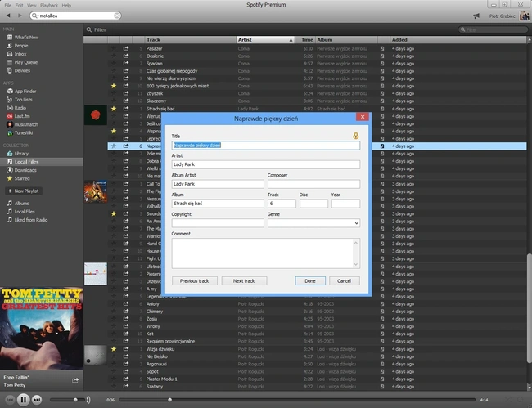Screen dimensions: 532x408
Task: Click the Artist field Lady Pank
Action: pos(266,164)
